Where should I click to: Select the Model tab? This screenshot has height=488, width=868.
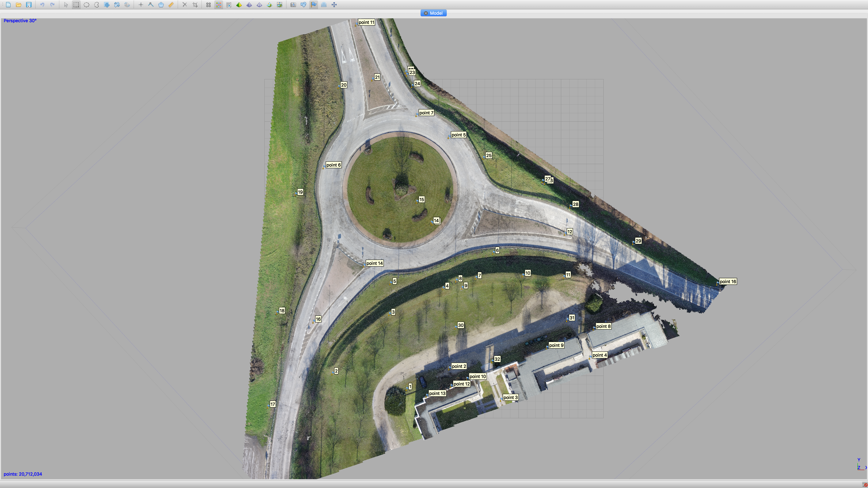(436, 13)
